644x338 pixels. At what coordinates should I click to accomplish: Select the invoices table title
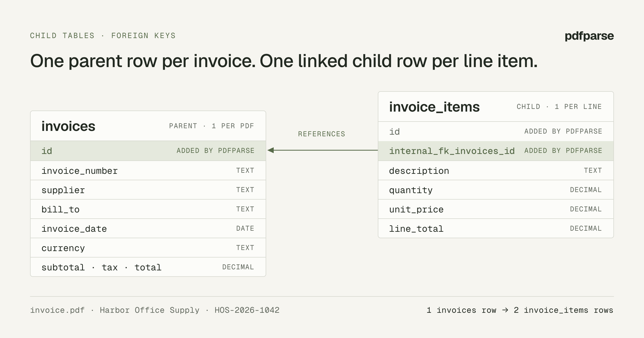[x=68, y=126]
